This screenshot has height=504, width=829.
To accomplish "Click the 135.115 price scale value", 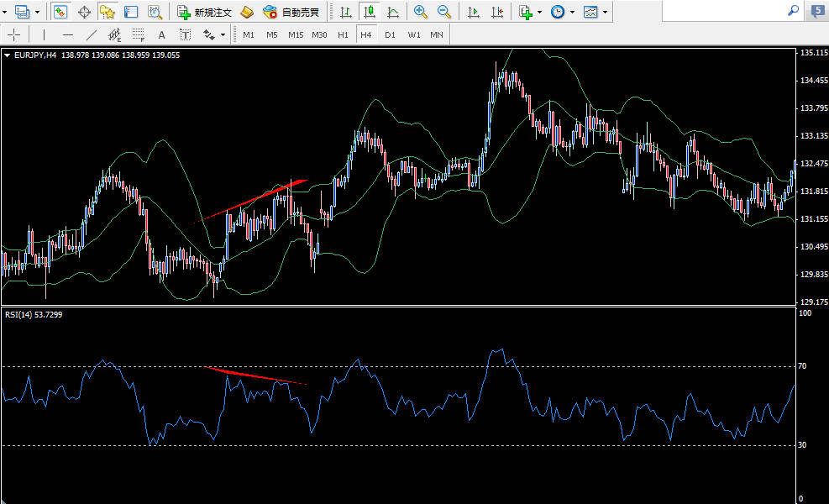I will click(x=814, y=52).
